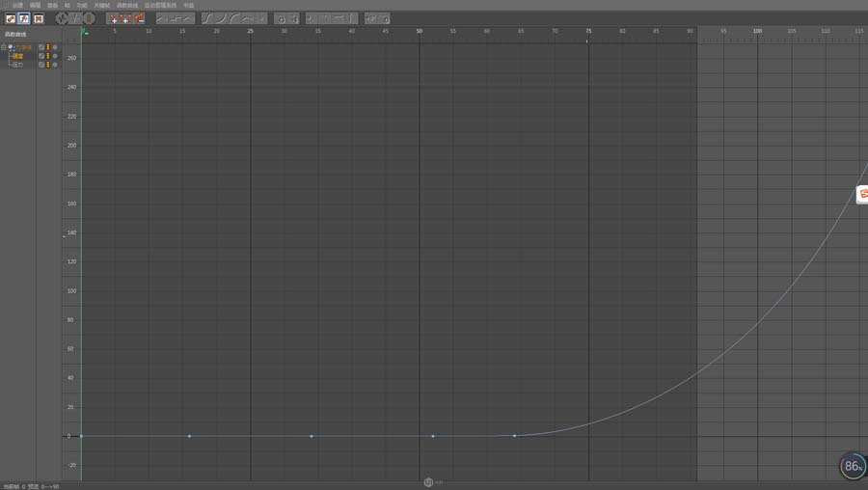Click the ruler marker at frame 75
The height and width of the screenshot is (490, 868).
tap(588, 41)
